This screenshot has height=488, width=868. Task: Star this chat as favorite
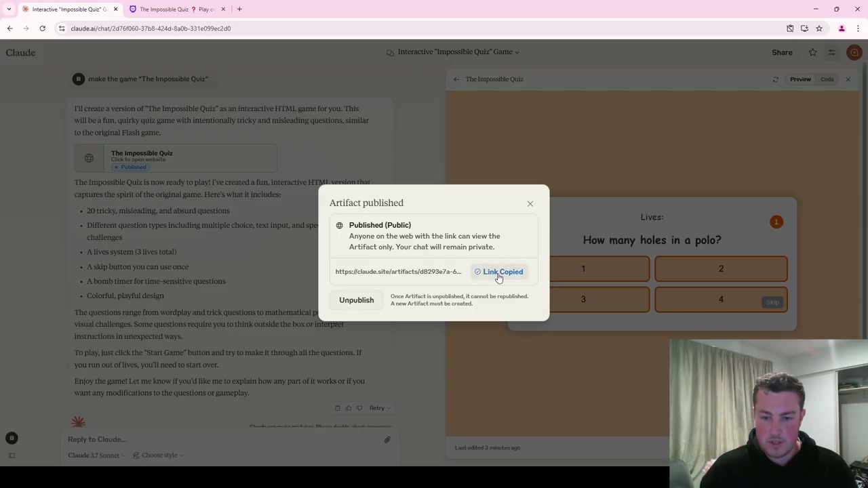pyautogui.click(x=812, y=52)
